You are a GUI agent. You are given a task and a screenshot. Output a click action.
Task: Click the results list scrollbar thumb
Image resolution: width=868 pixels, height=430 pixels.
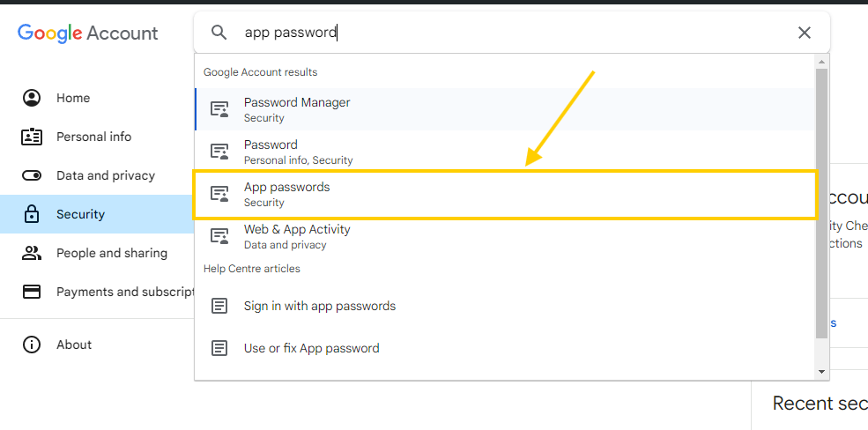click(821, 203)
